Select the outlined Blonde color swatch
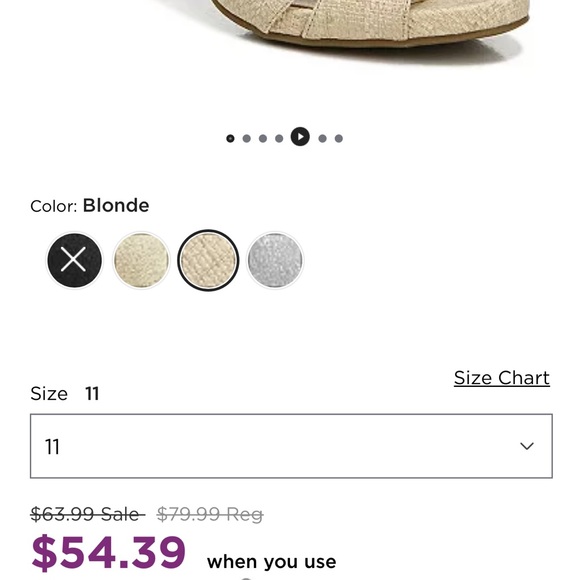 coord(208,260)
